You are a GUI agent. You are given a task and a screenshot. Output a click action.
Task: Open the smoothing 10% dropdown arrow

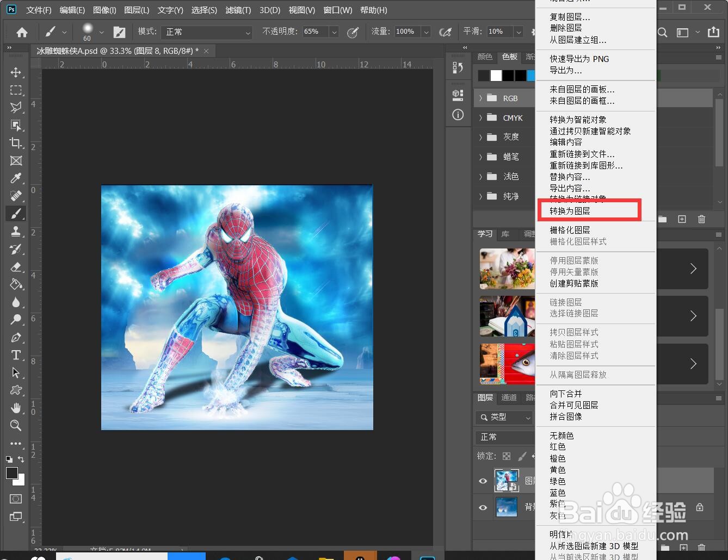pos(518,32)
